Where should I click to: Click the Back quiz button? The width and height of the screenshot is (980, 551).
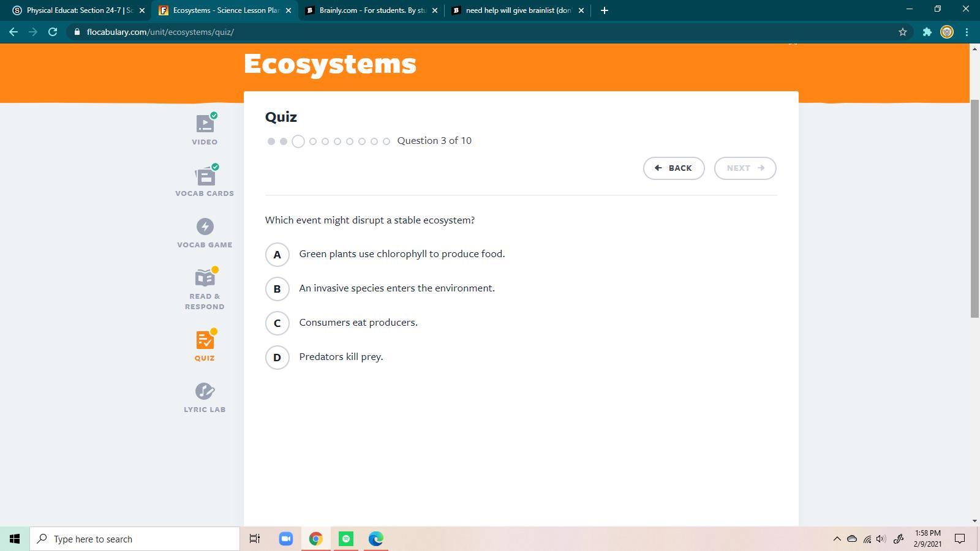674,168
